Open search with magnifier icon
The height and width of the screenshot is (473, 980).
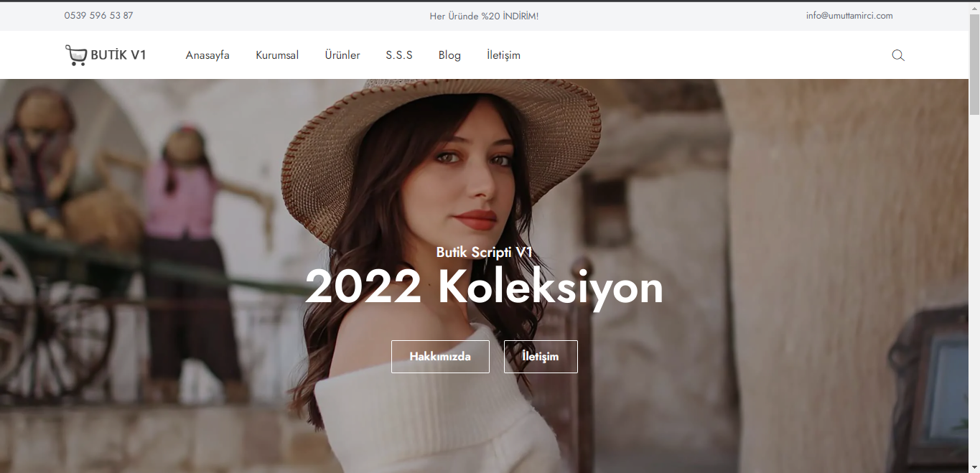898,55
